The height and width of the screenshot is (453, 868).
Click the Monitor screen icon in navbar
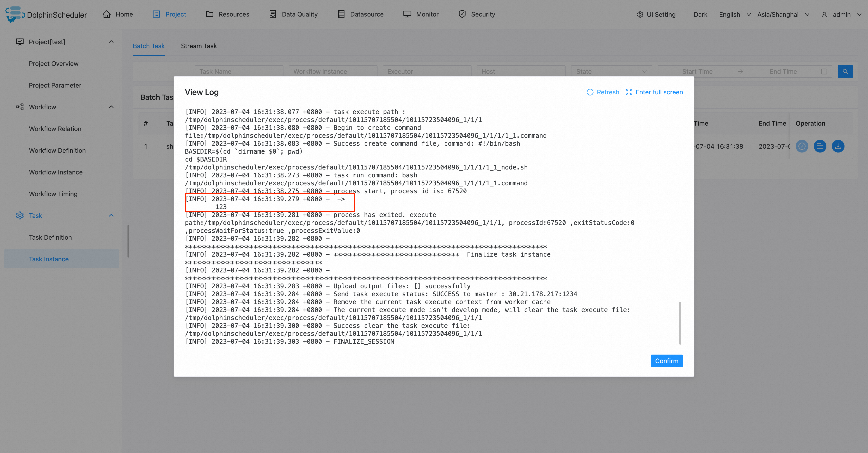coord(407,14)
